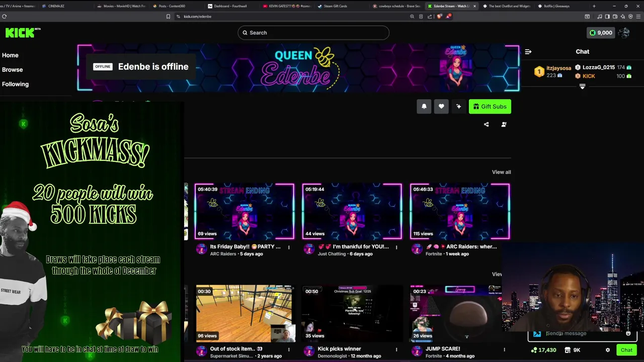Open chat settings gear icon
Screen dimensions: 644x362
coord(607,350)
